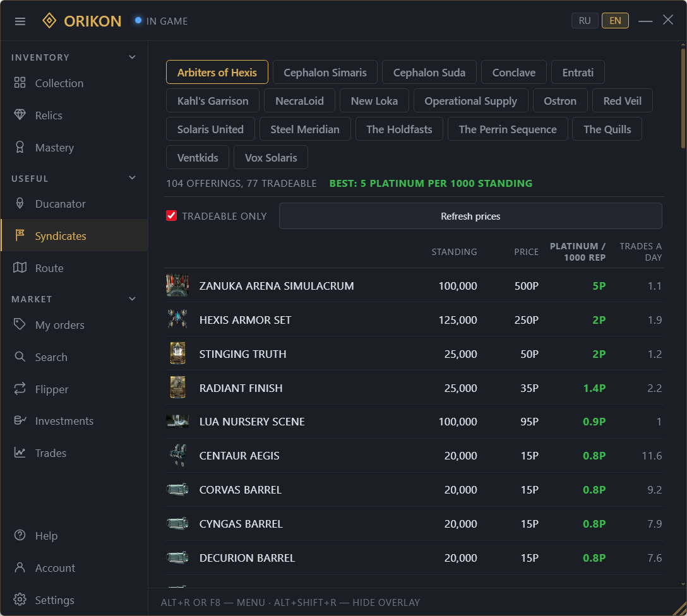Select the Arbiters of Hexis tab
This screenshot has width=687, height=616.
(217, 72)
